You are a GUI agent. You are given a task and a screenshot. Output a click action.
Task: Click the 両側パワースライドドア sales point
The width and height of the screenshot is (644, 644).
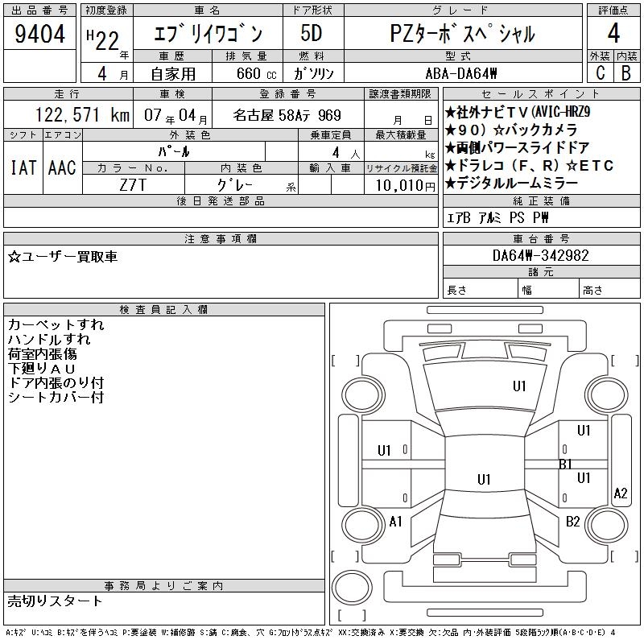(x=517, y=147)
